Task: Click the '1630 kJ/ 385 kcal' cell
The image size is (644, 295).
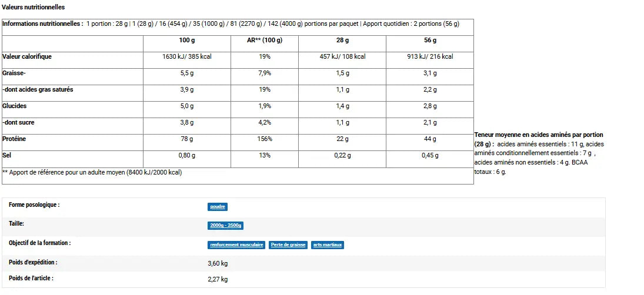Action: click(x=188, y=56)
